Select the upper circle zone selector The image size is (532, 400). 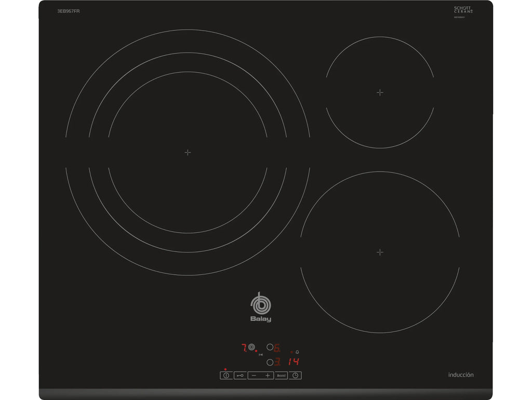pos(269,348)
